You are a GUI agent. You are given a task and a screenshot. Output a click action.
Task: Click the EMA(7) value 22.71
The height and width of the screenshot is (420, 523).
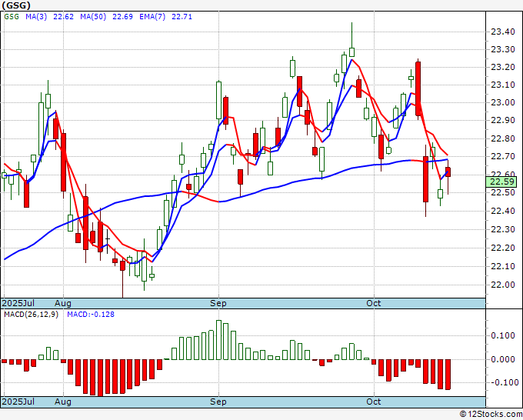[x=182, y=17]
